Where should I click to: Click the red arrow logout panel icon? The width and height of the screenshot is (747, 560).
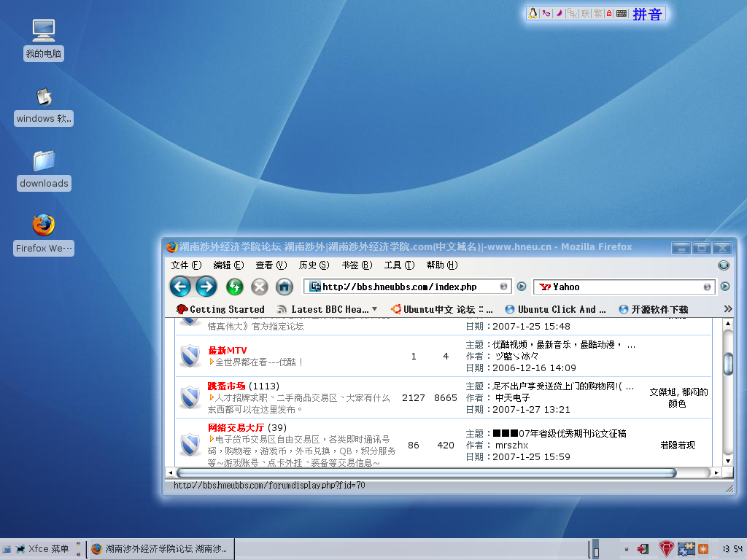point(643,549)
